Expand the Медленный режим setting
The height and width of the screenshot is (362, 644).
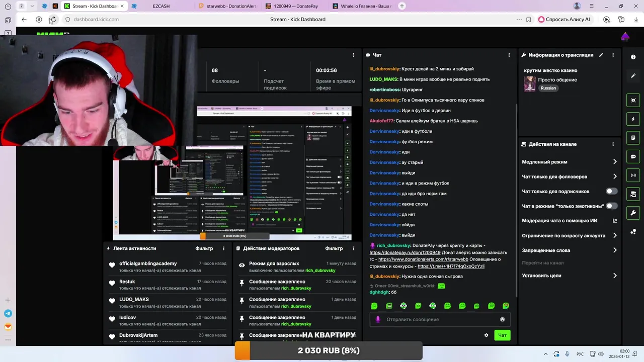pos(569,162)
